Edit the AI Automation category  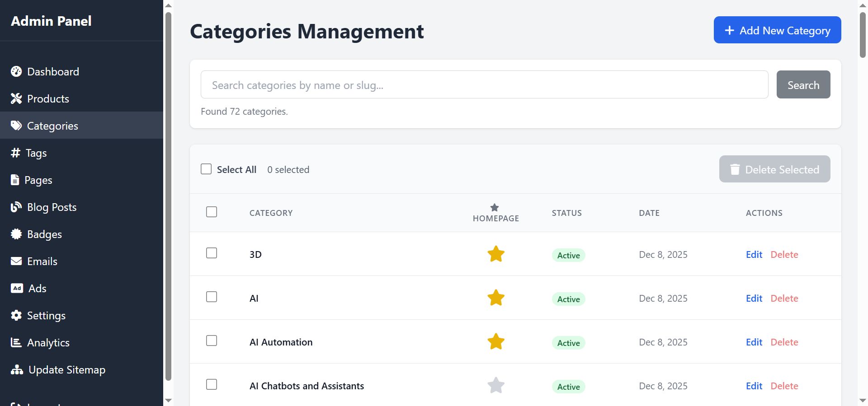(754, 342)
